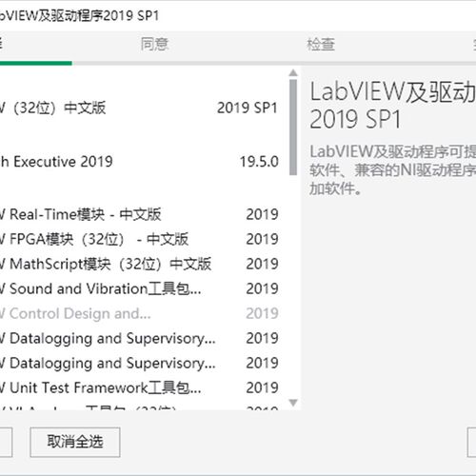Open the 同意 step tab
Viewport: 476px width, 476px height.
point(154,44)
